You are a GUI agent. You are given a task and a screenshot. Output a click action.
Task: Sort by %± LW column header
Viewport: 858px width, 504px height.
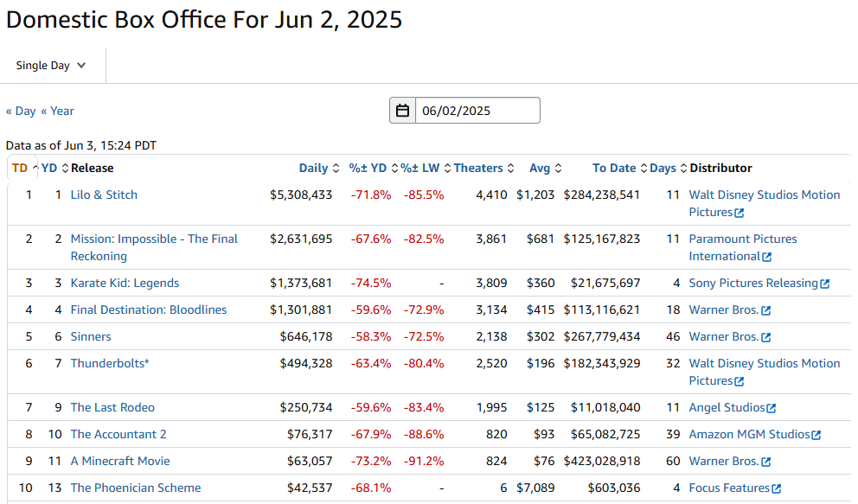click(x=426, y=168)
